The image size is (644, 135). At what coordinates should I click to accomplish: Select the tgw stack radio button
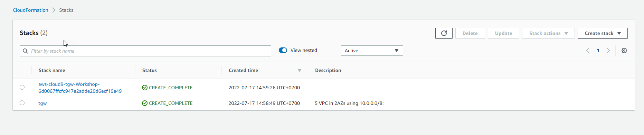tap(22, 103)
